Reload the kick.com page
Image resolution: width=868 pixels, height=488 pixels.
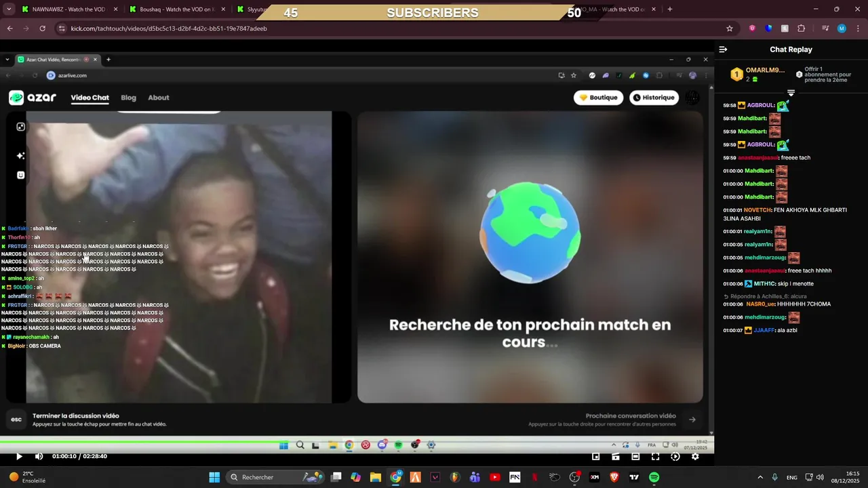pos(42,28)
